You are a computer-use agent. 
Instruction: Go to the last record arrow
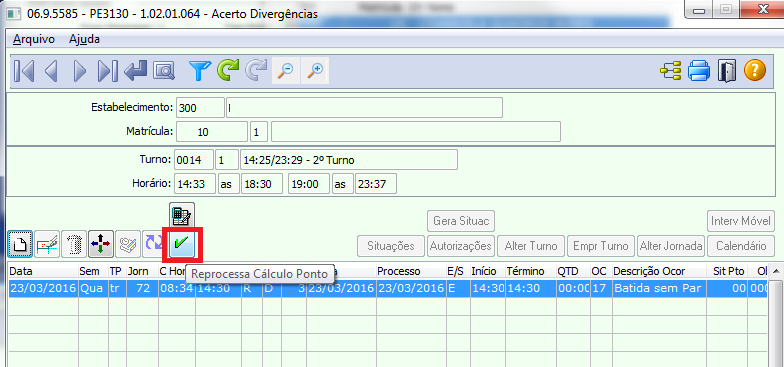(108, 71)
